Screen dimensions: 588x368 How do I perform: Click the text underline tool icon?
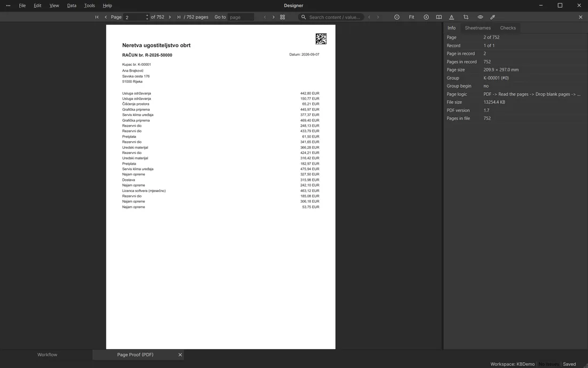tap(452, 17)
